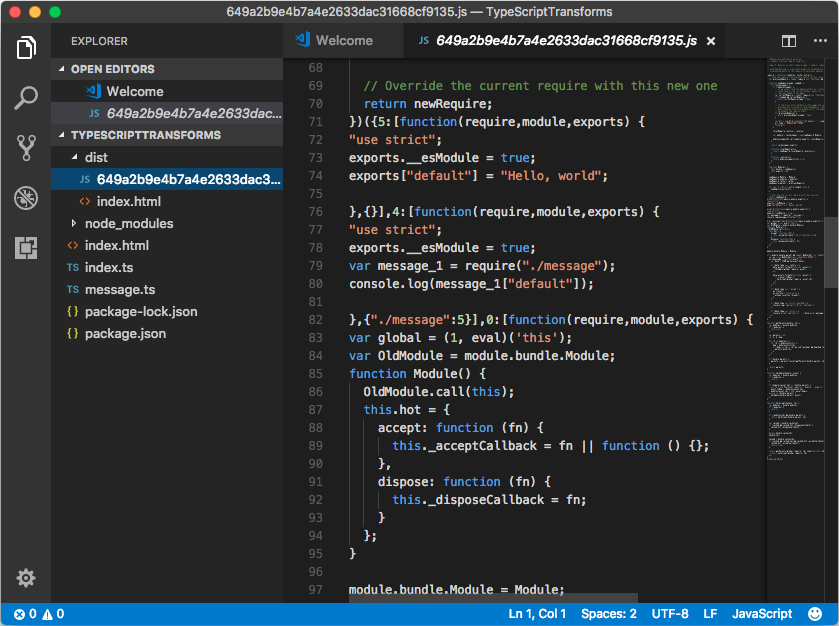Click the JS icon on active editor tab
Screen dimensions: 839x626
click(x=423, y=41)
